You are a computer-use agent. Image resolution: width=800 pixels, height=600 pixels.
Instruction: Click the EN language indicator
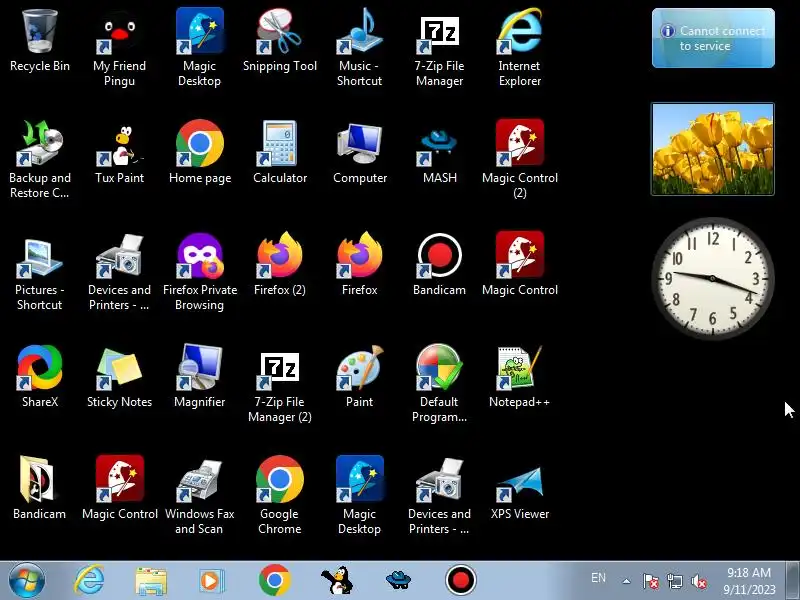point(598,578)
